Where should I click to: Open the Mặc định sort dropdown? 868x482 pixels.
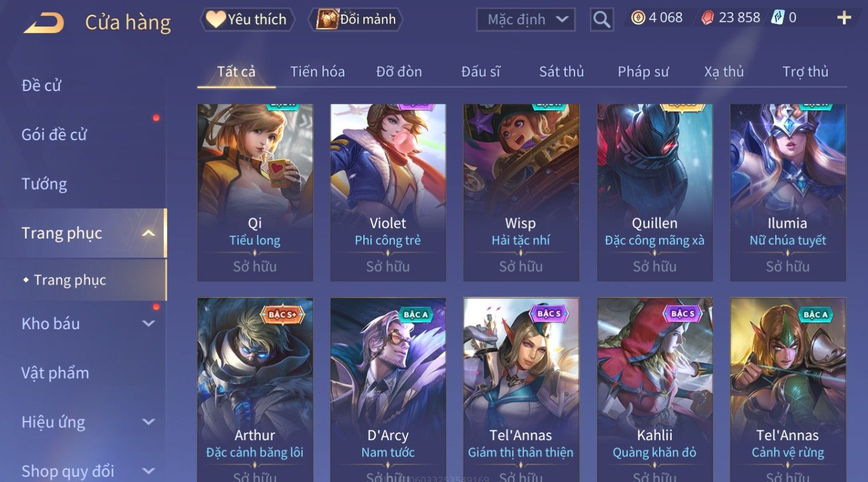point(526,20)
